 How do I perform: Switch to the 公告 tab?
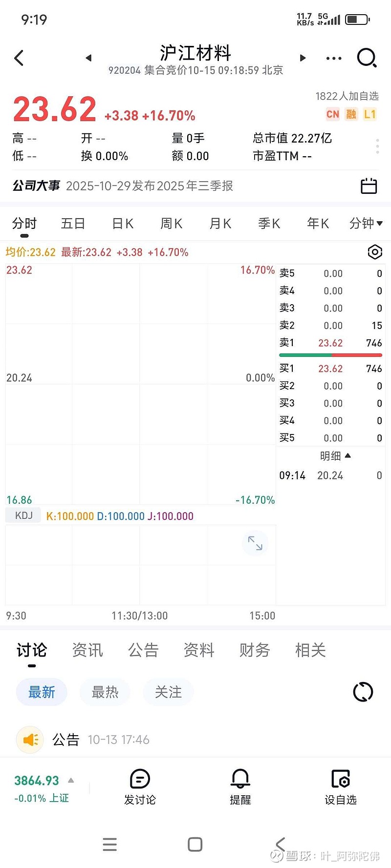tap(143, 650)
